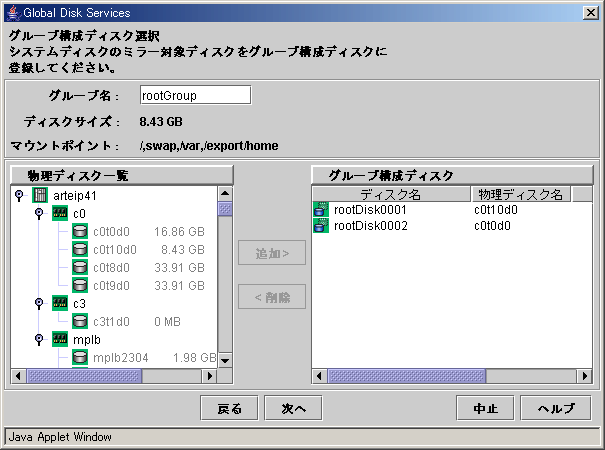Click the physical disk list scroll-left arrow
This screenshot has height=450, width=605.
18,376
